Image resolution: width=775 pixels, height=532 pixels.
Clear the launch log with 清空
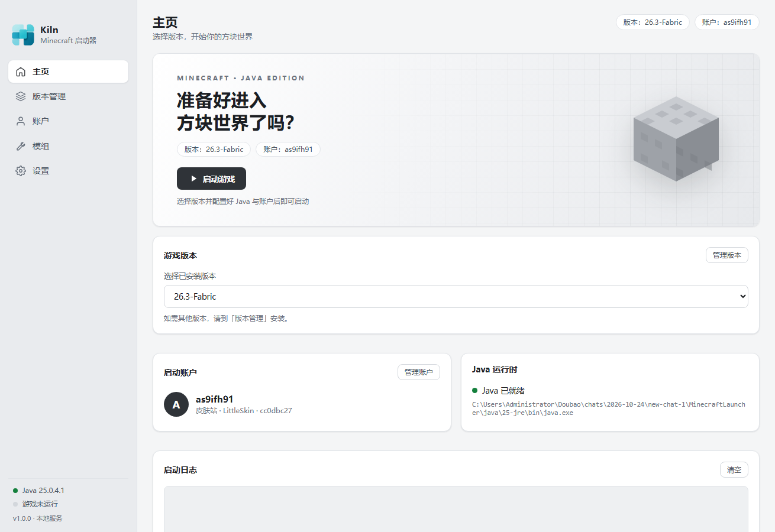734,470
